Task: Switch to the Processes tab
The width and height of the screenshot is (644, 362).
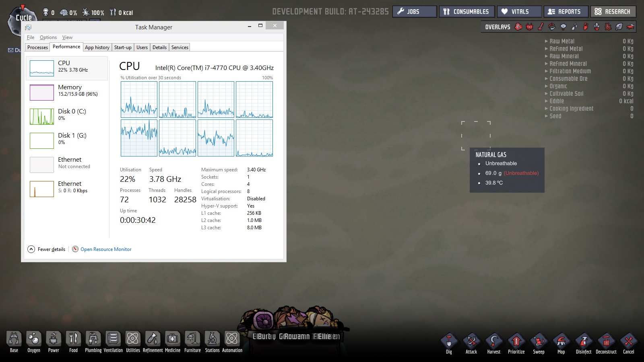Action: tap(37, 47)
